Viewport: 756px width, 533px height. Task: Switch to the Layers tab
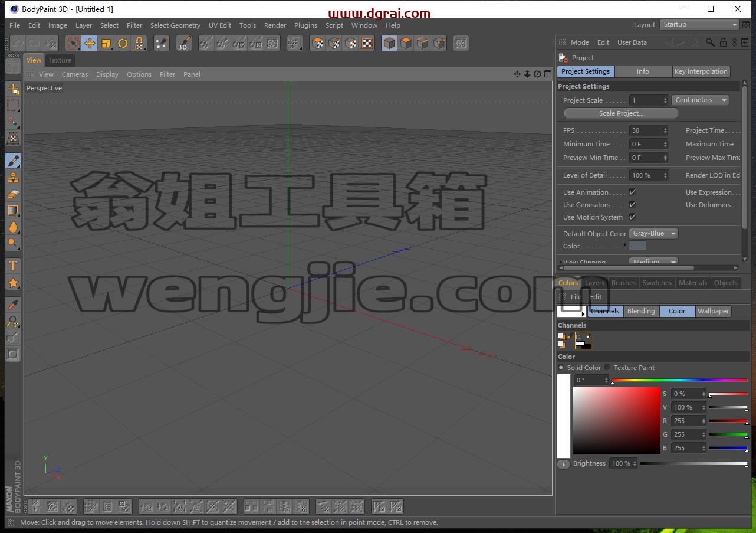click(x=594, y=283)
